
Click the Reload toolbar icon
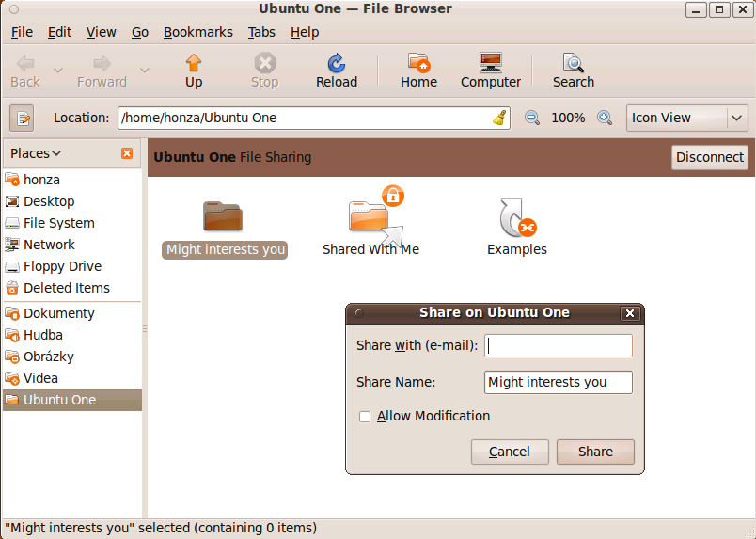tap(337, 71)
